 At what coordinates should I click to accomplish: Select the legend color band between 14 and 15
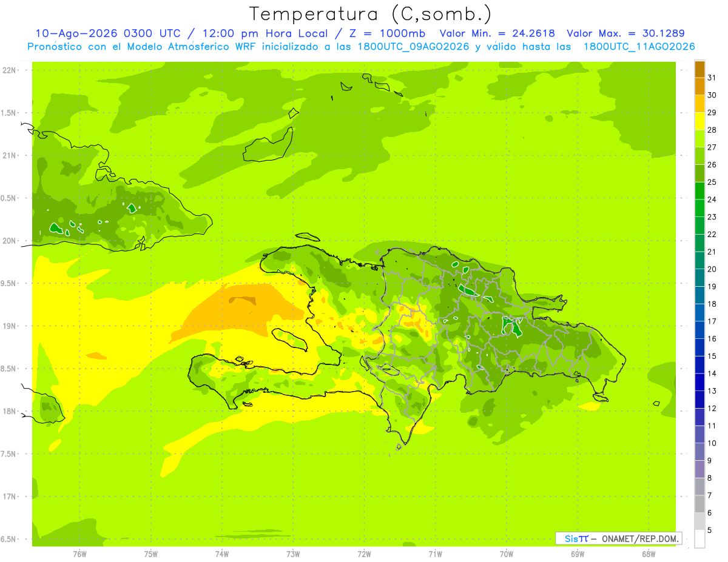click(x=699, y=365)
